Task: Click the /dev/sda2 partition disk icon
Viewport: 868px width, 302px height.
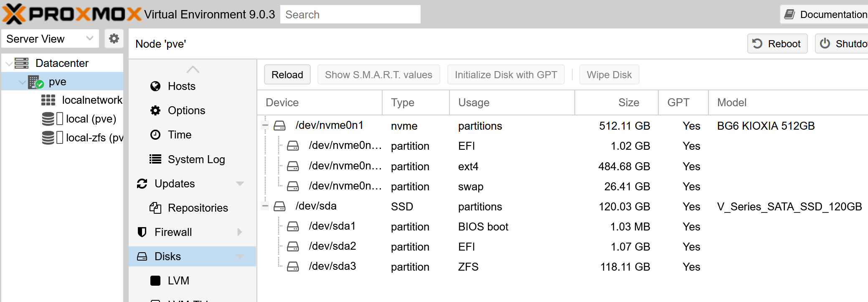Action: click(293, 246)
